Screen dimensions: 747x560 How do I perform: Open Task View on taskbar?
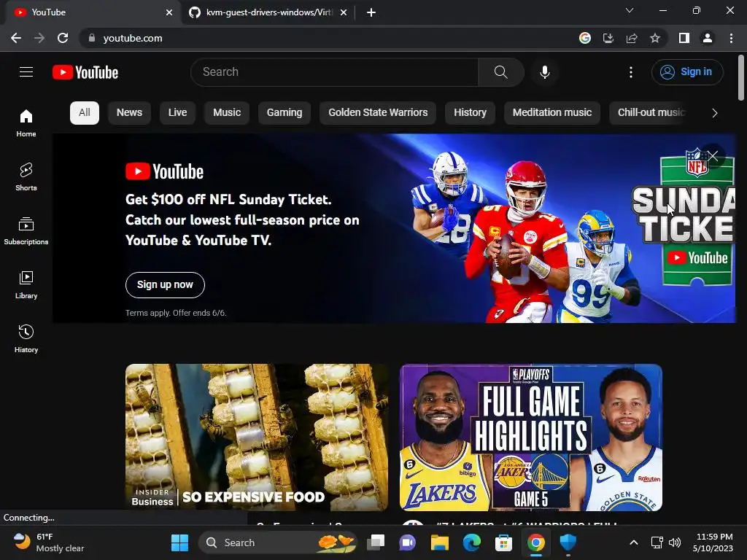(x=376, y=542)
